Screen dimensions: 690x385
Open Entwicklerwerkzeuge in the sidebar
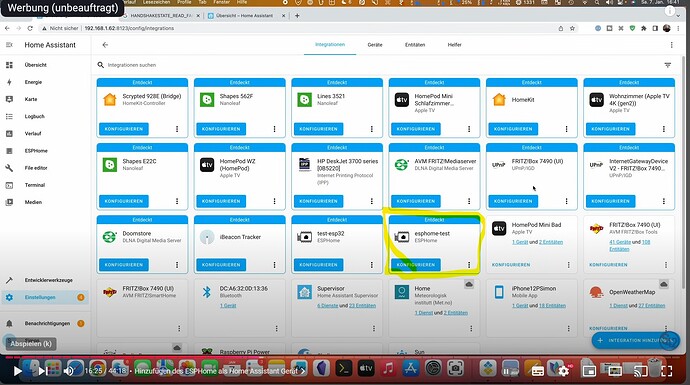48,280
